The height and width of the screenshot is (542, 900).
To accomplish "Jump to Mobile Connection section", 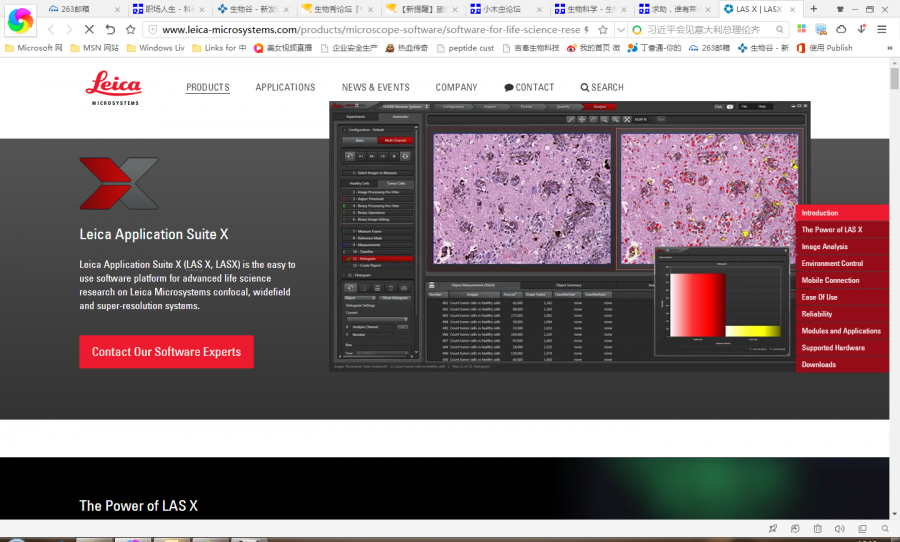I will tap(842, 280).
